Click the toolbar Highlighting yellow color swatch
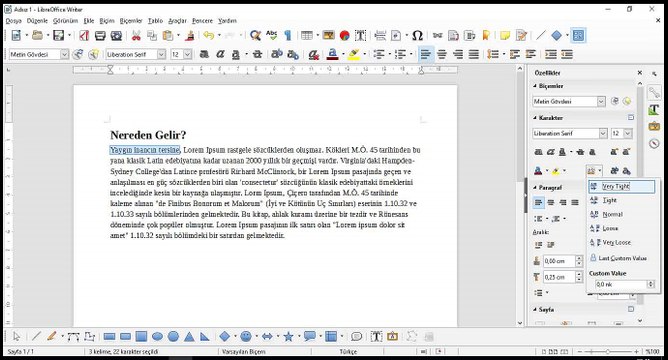 pos(353,55)
